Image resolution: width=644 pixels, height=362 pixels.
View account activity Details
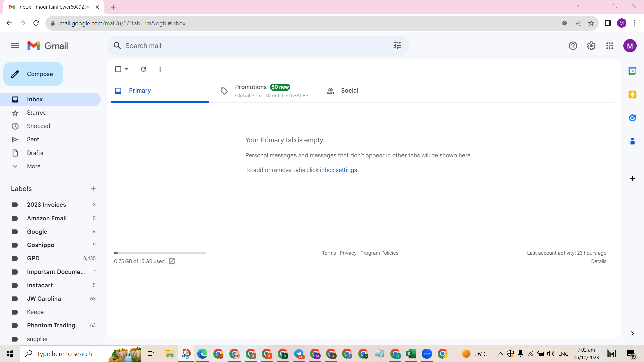pyautogui.click(x=599, y=261)
